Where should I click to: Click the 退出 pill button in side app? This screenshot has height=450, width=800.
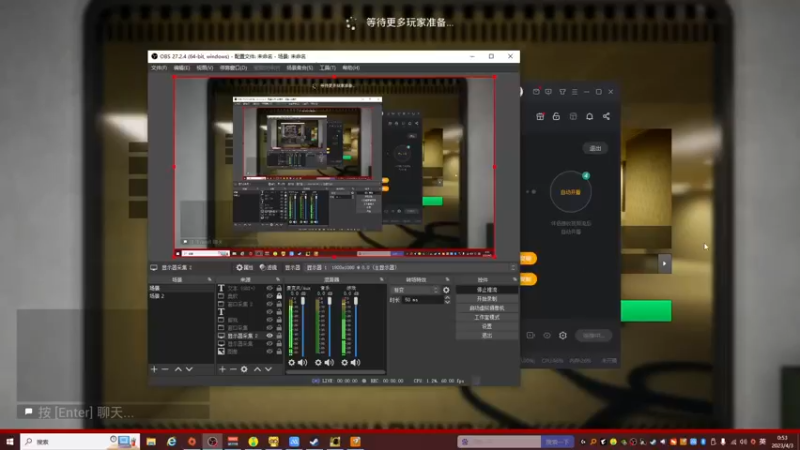[595, 148]
